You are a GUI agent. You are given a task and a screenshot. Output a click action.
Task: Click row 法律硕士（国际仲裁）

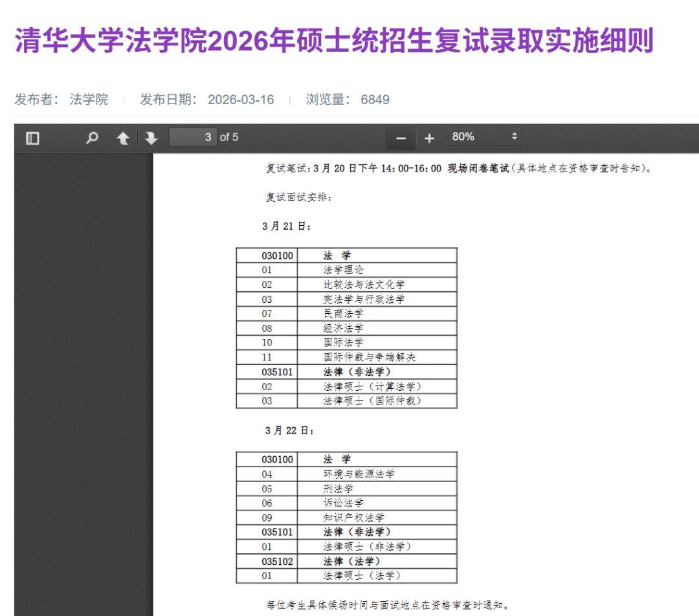[346, 401]
